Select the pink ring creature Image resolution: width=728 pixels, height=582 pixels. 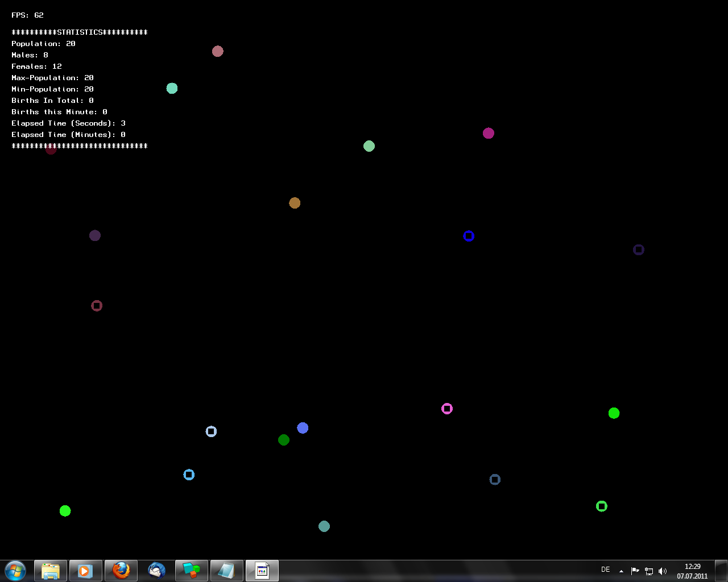point(447,409)
